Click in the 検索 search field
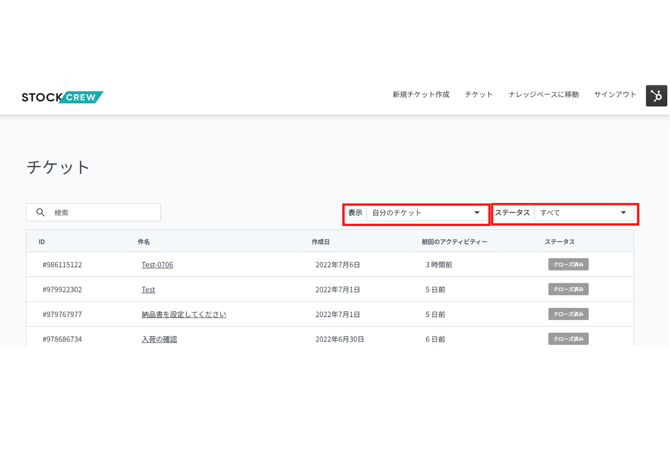Image resolution: width=670 pixels, height=475 pixels. tap(93, 212)
